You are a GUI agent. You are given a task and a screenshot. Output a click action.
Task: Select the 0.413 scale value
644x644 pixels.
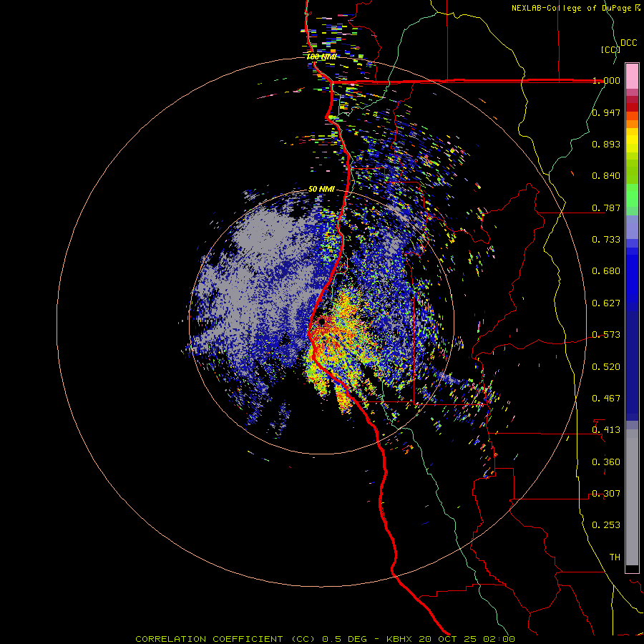click(606, 430)
